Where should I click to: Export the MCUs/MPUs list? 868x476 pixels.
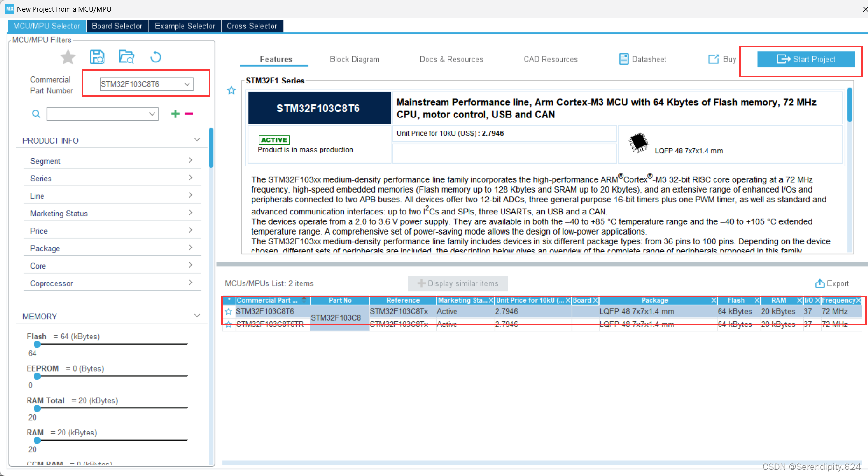[832, 283]
